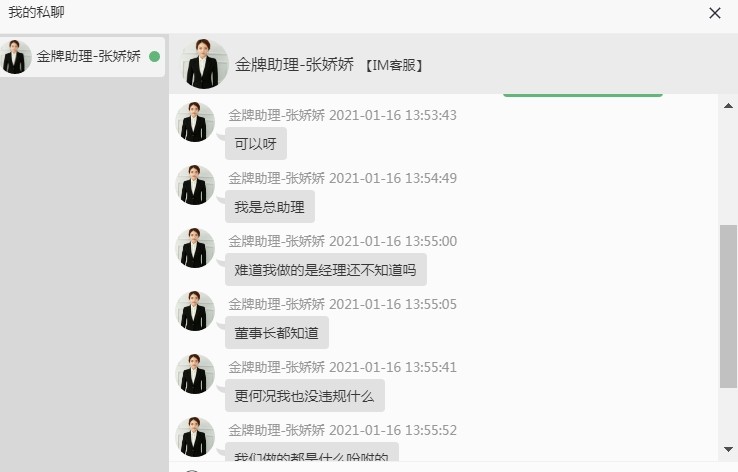Select the 董事长都知道 message bubble

pos(277,333)
